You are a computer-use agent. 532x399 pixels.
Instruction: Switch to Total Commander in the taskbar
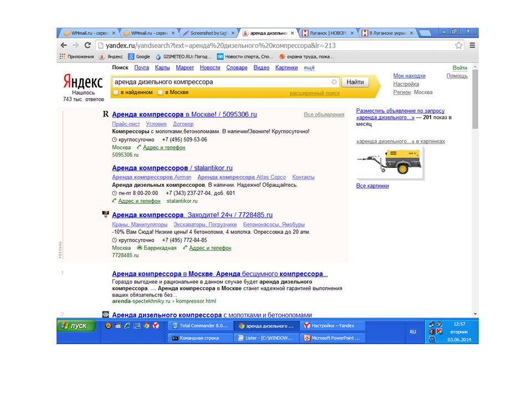(x=200, y=326)
